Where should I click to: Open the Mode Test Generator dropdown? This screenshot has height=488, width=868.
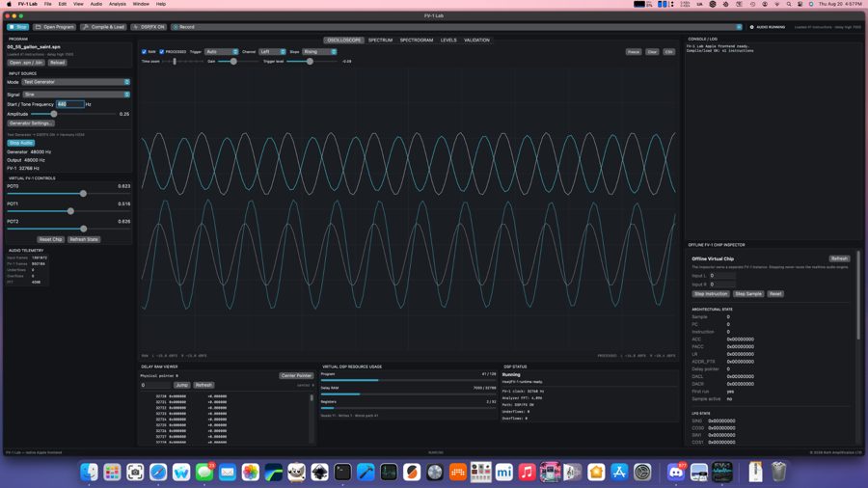76,82
